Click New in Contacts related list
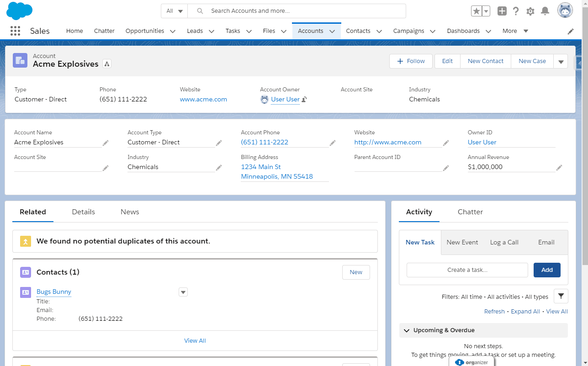 (356, 272)
